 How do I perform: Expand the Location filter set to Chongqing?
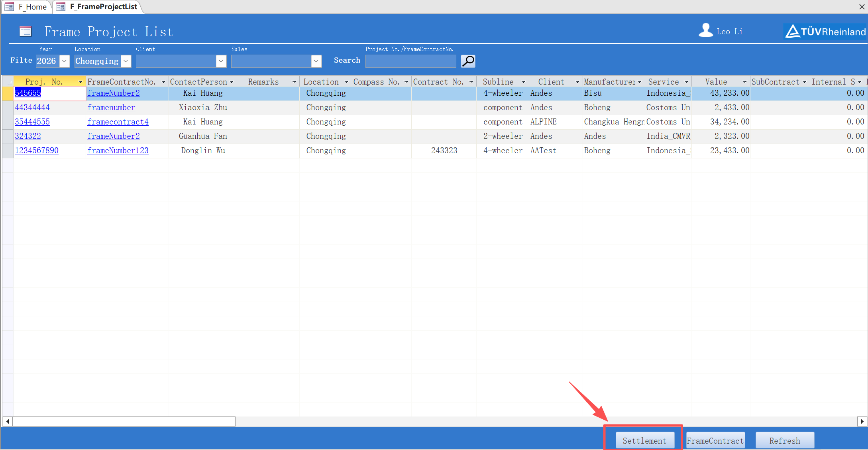tap(126, 61)
